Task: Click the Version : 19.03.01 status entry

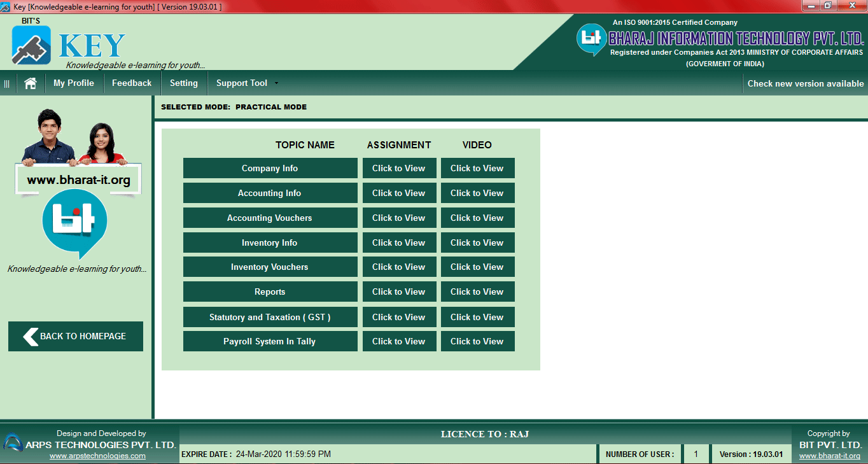Action: click(751, 454)
